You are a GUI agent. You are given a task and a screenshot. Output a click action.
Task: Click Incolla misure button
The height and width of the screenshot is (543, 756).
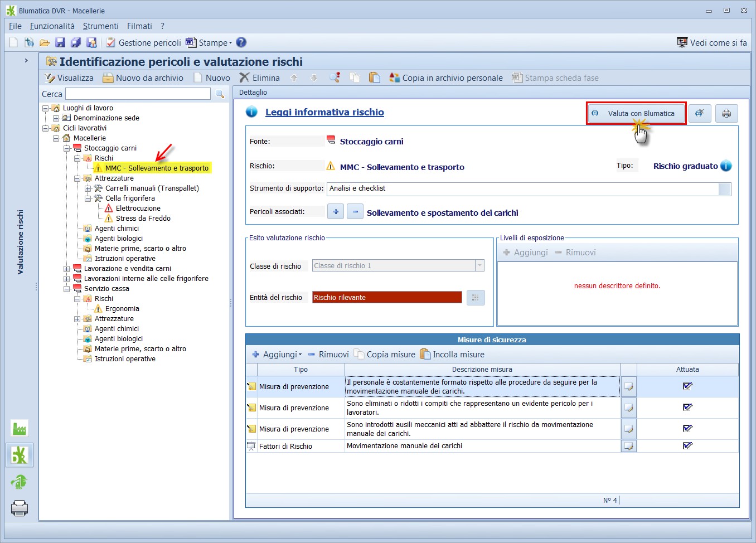(x=452, y=355)
